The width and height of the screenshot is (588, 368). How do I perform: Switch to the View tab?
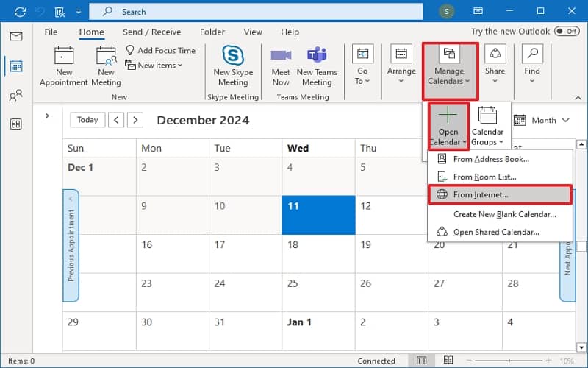(x=253, y=32)
